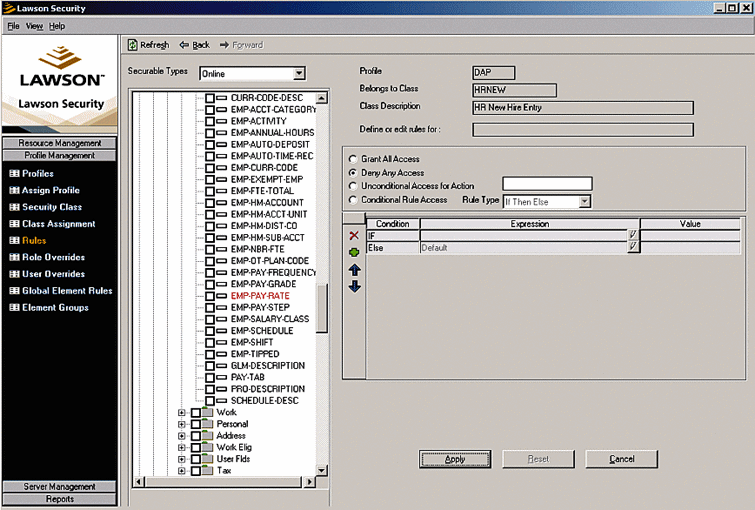Click the tree's horizontal scrollbar right arrow

(310, 482)
